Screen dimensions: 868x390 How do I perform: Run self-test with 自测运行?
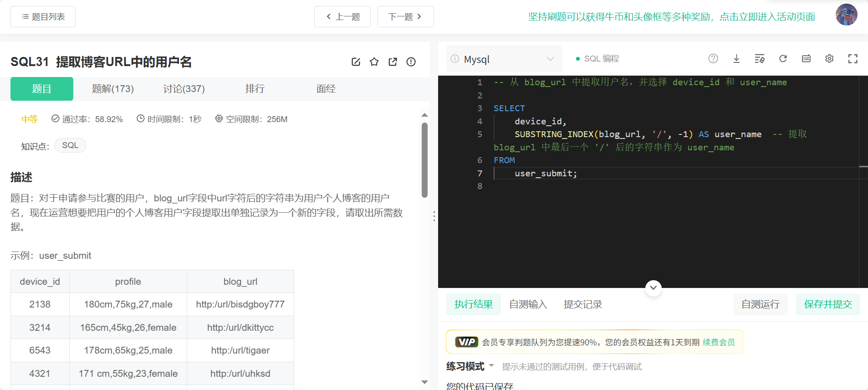coord(761,304)
